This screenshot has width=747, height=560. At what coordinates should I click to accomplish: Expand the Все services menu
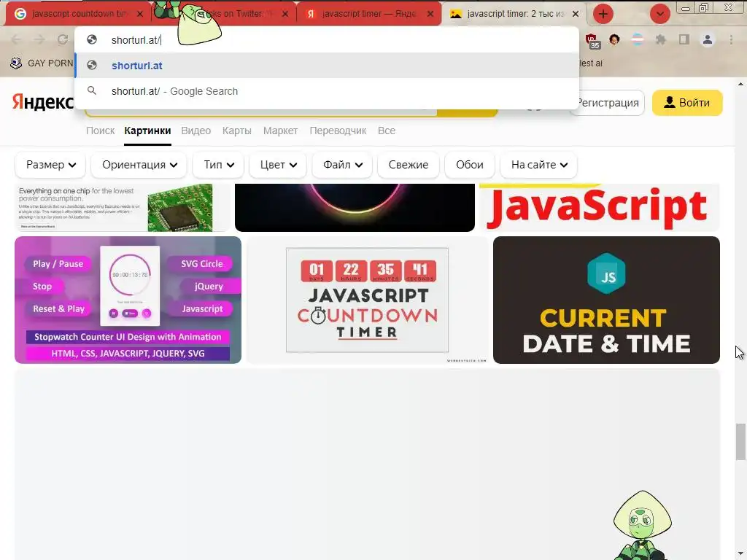pos(387,131)
